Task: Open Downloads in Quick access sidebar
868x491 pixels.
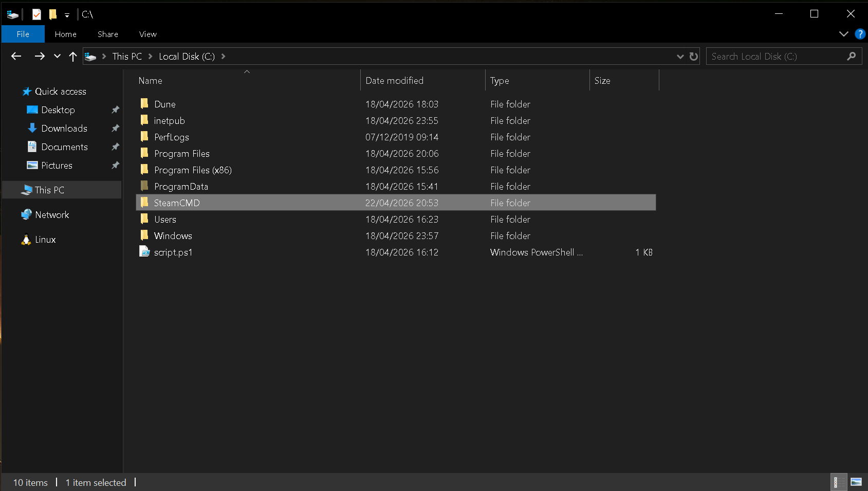Action: pos(64,129)
